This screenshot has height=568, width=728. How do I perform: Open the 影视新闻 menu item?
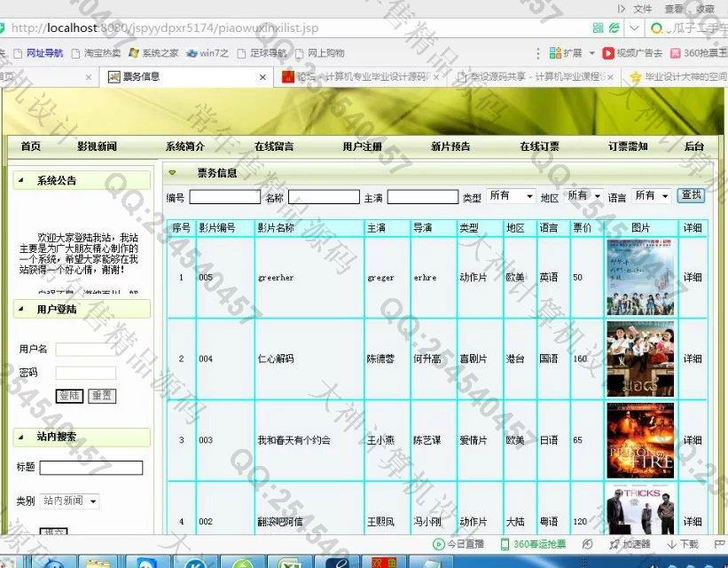pyautogui.click(x=97, y=146)
